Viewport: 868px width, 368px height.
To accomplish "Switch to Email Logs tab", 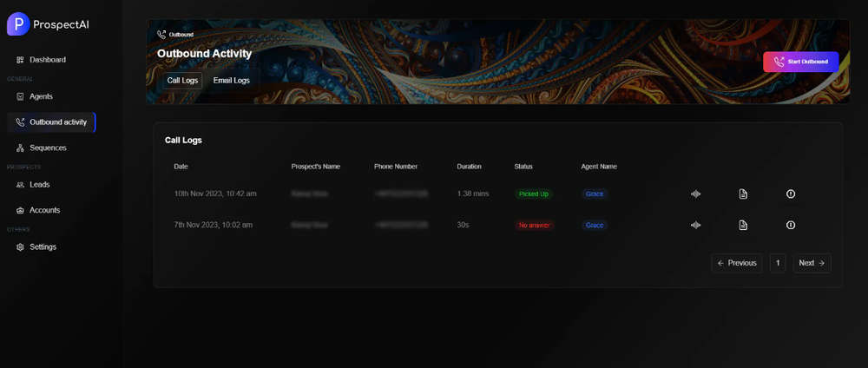I will click(232, 80).
